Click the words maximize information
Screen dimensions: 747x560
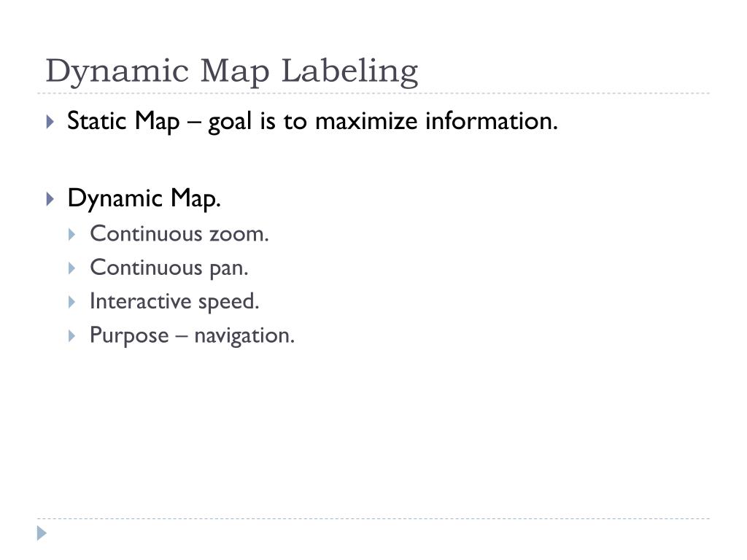click(x=436, y=121)
